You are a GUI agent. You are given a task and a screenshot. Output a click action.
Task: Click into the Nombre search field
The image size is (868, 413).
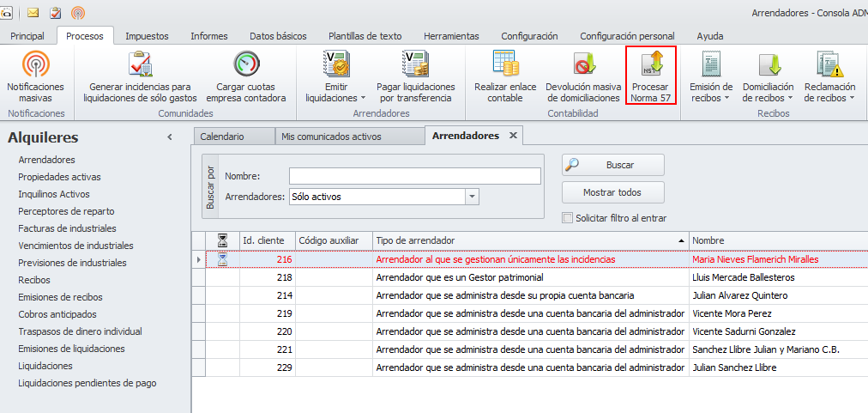[414, 176]
